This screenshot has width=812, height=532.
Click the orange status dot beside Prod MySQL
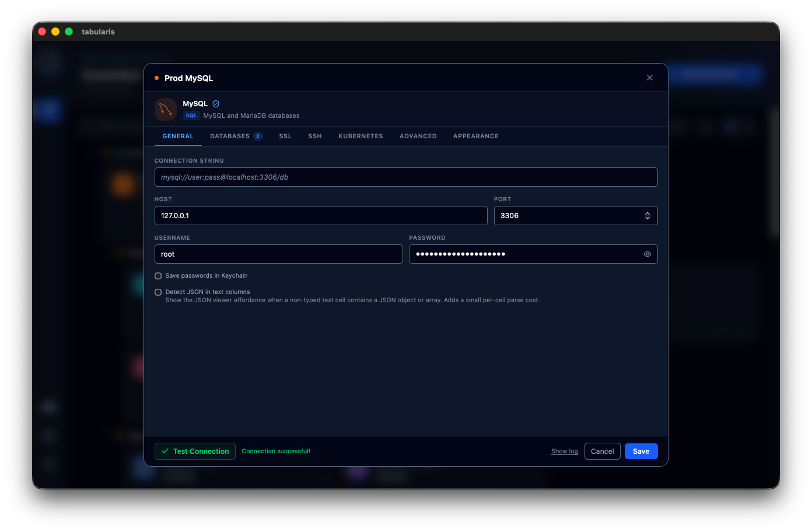click(x=156, y=78)
